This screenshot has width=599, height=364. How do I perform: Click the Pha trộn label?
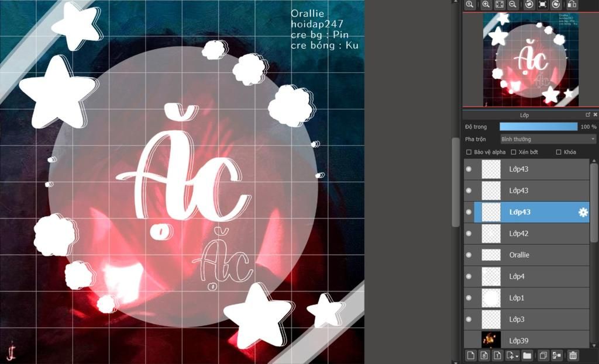[x=475, y=139]
